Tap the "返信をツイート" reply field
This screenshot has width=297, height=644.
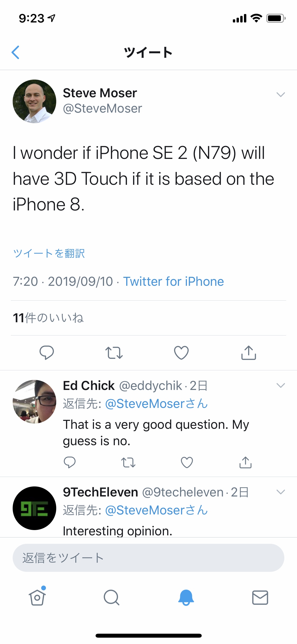pos(148,558)
